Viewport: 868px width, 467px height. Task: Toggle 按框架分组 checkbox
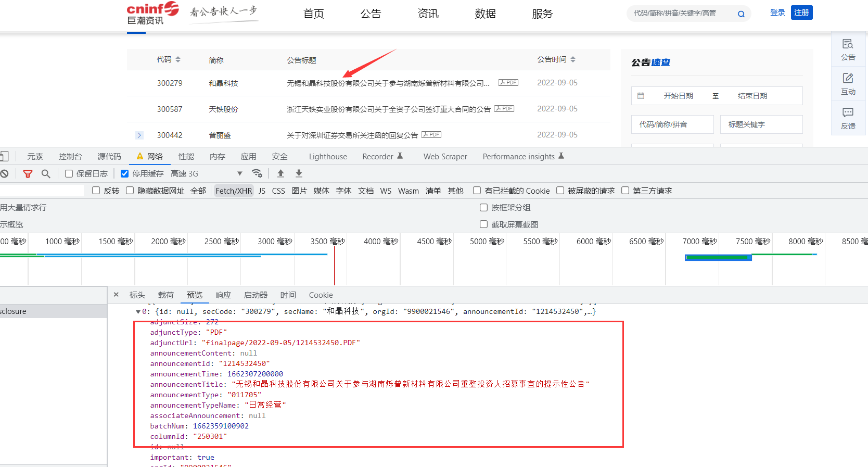click(483, 207)
